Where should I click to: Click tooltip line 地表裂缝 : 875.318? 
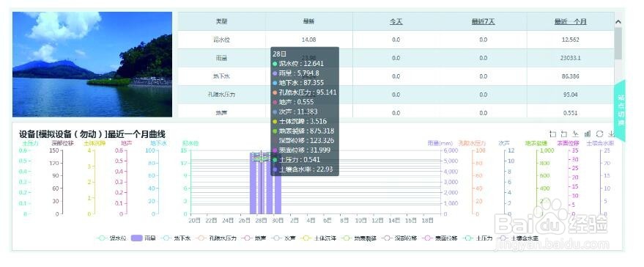coord(303,131)
